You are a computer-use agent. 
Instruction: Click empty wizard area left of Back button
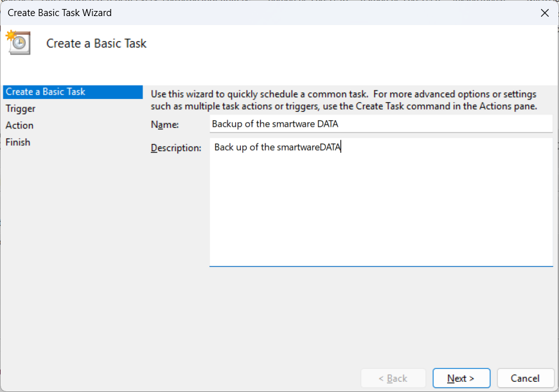[257, 379]
